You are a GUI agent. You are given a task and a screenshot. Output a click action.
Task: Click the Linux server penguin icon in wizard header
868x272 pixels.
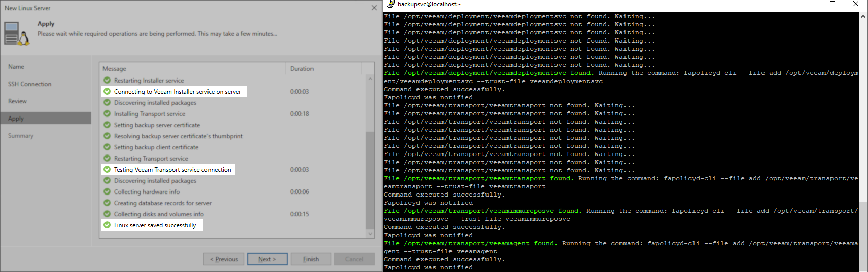[x=17, y=33]
